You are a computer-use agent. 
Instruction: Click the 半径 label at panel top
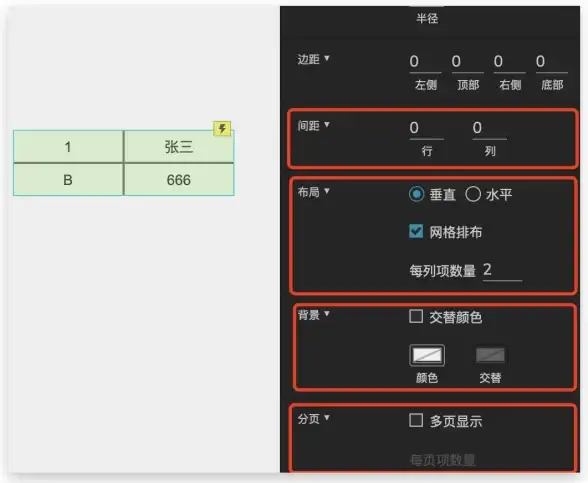[x=427, y=18]
